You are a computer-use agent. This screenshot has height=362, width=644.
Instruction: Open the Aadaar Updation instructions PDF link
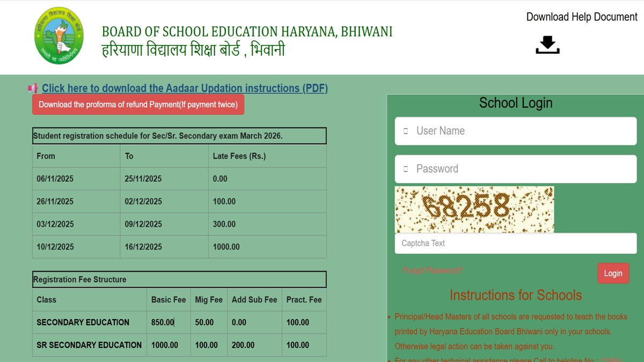point(185,88)
